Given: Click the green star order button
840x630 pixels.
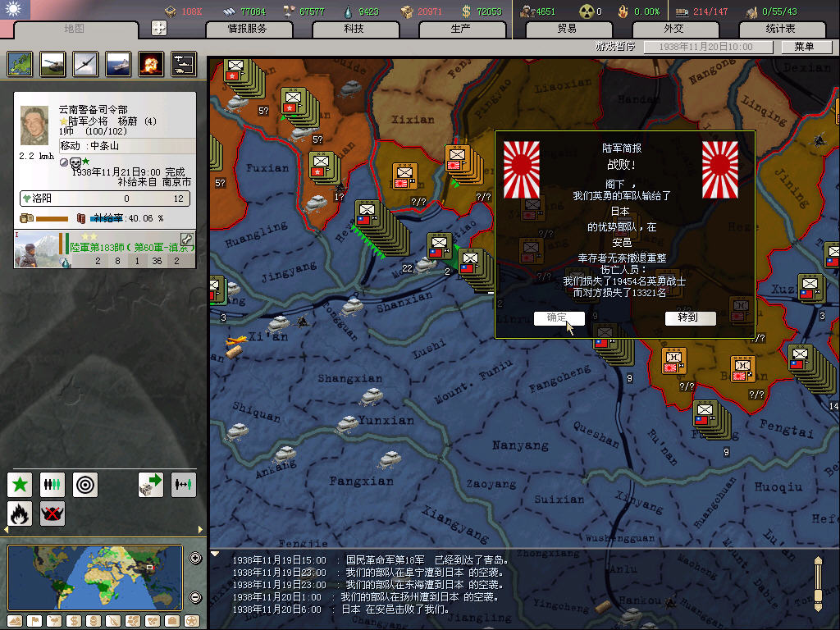Looking at the screenshot, I should click(20, 485).
